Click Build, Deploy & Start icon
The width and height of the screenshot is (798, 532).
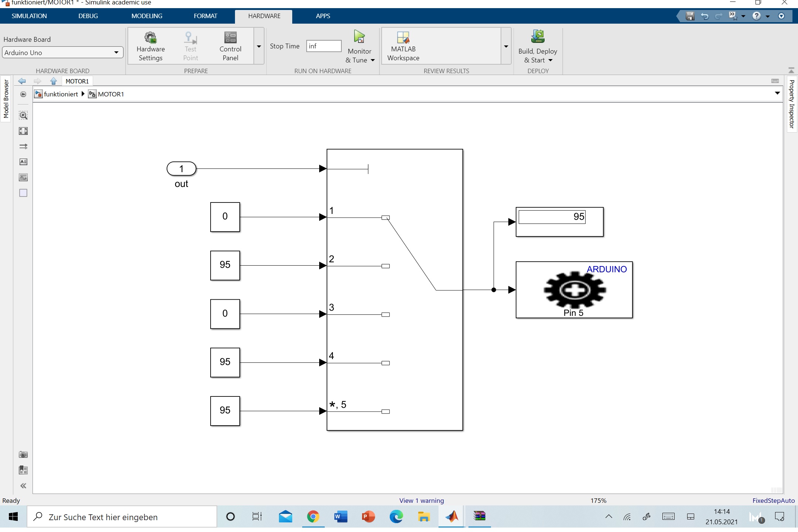538,37
